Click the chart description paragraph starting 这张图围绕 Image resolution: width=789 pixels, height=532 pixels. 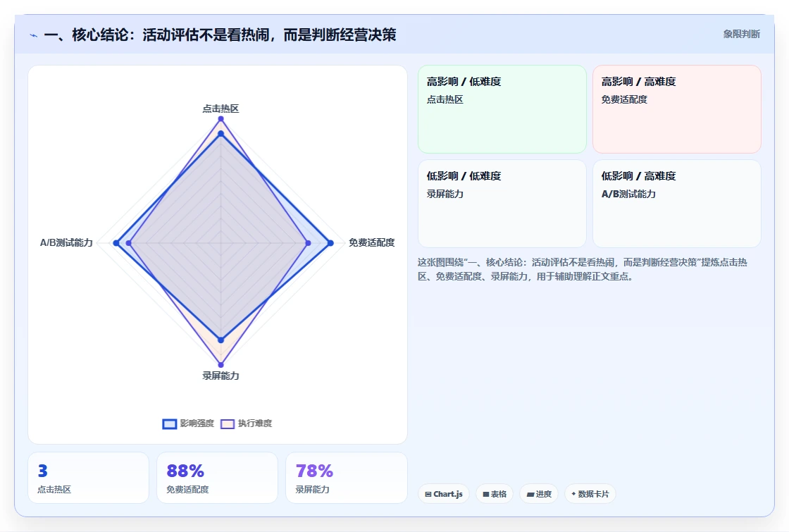coord(582,269)
